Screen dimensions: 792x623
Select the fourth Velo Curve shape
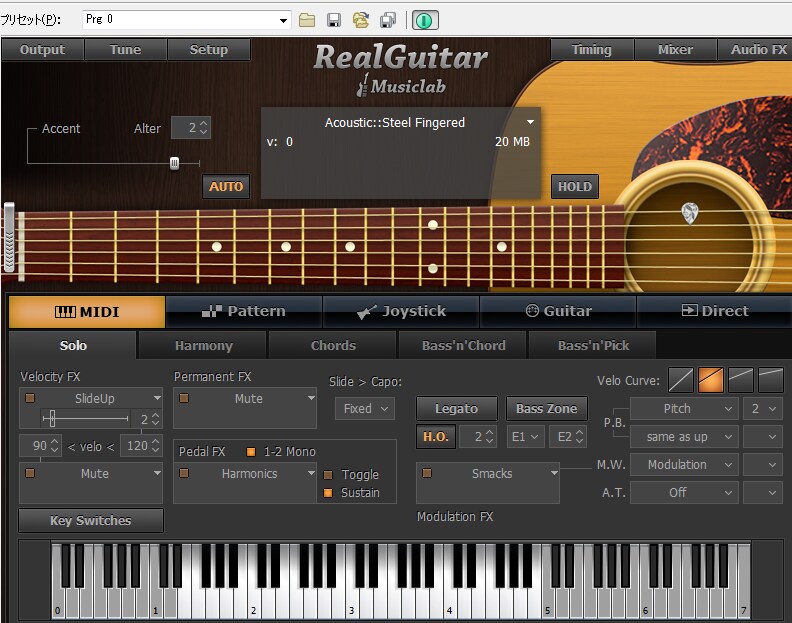771,380
